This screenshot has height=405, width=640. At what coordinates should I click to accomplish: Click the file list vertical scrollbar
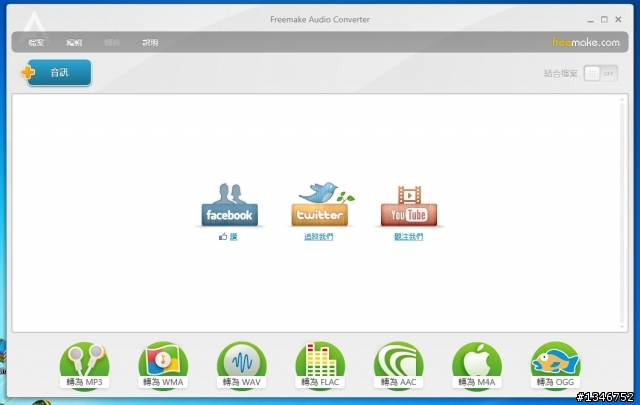pos(622,212)
